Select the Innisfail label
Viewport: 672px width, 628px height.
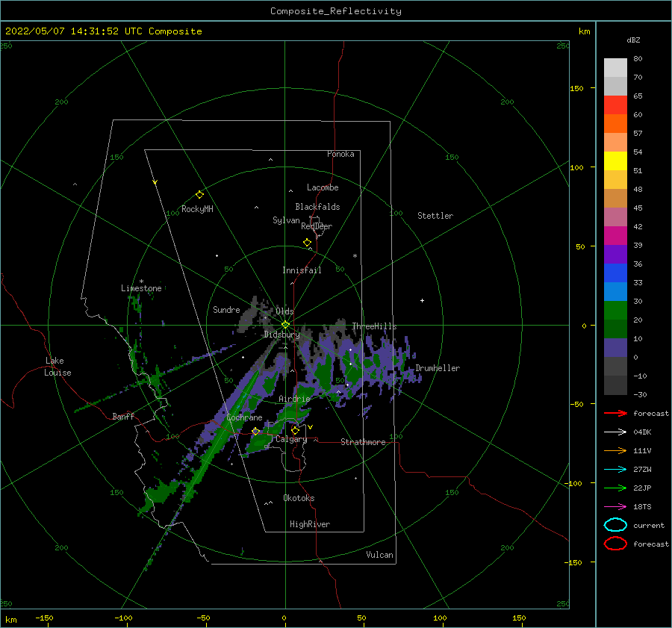(x=302, y=270)
